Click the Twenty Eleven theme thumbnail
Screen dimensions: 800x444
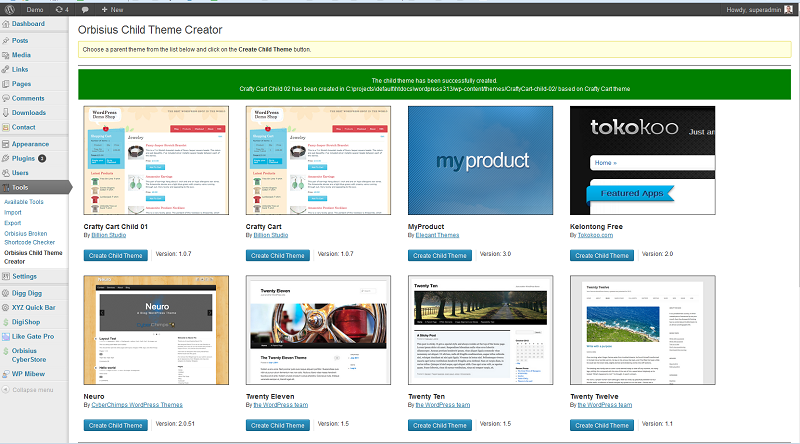point(318,330)
